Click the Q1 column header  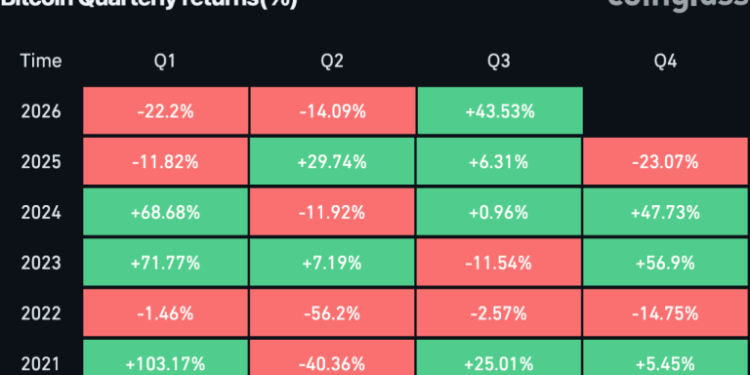(x=165, y=61)
